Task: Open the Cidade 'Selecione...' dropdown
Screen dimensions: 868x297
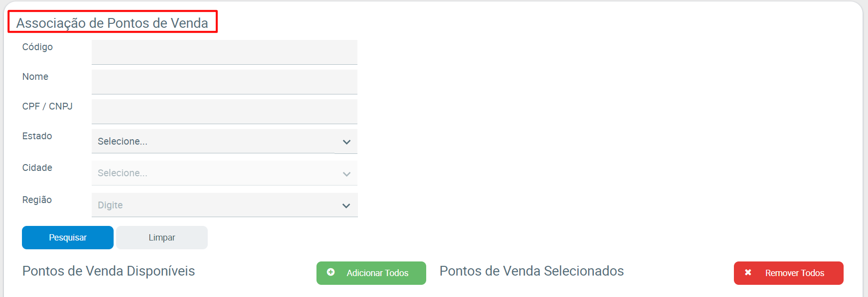Action: tap(215, 173)
